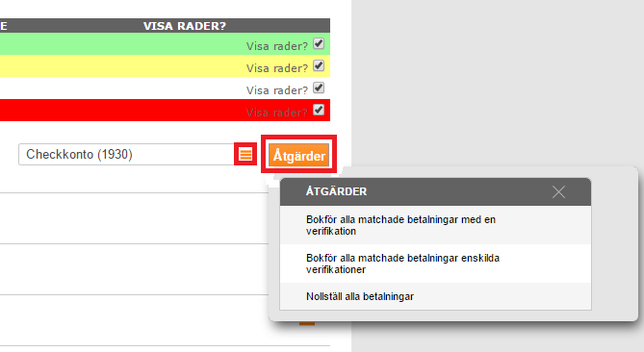Open the account list icon beside Checkkonto
Viewport: 644px width, 352px height.
[245, 154]
